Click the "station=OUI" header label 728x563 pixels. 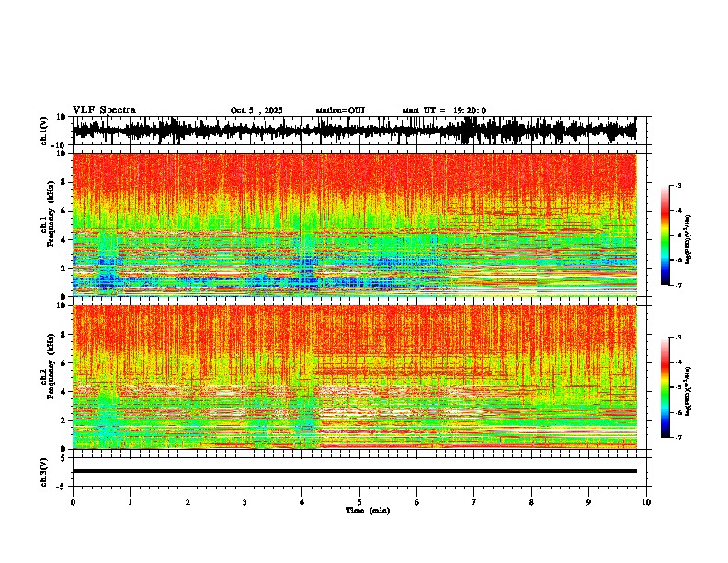pyautogui.click(x=340, y=110)
